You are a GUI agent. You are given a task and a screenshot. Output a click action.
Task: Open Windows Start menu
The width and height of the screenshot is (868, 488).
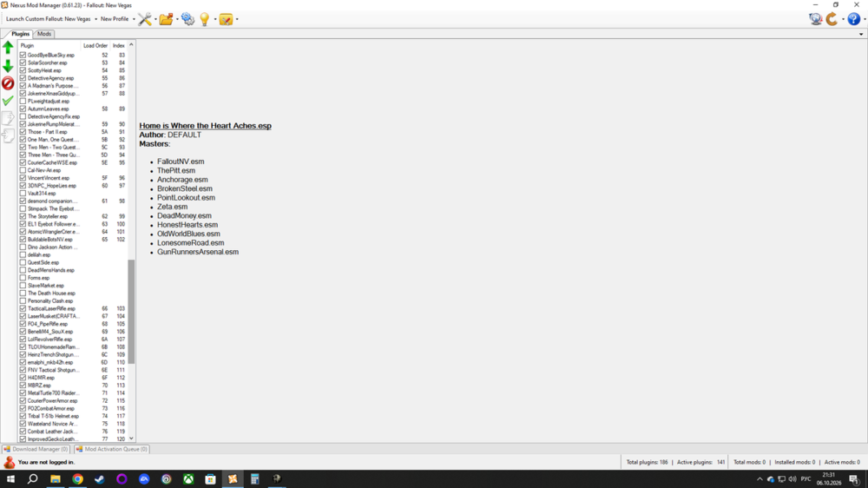point(10,479)
